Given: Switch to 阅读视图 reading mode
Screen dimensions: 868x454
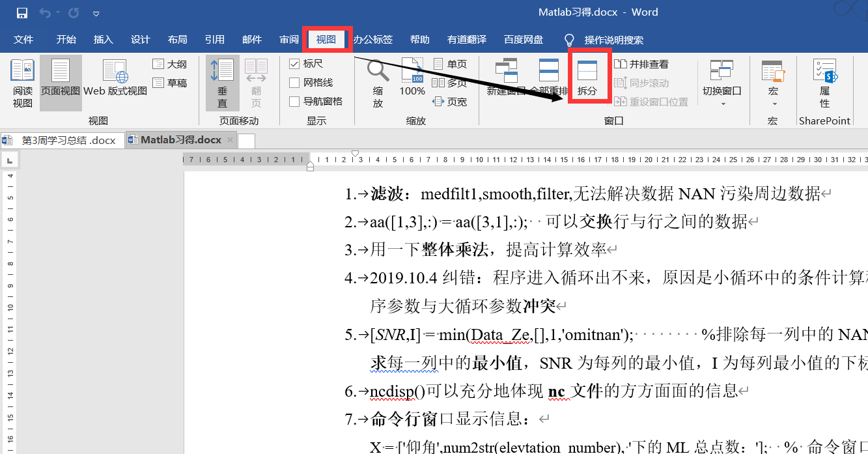Looking at the screenshot, I should pos(23,83).
